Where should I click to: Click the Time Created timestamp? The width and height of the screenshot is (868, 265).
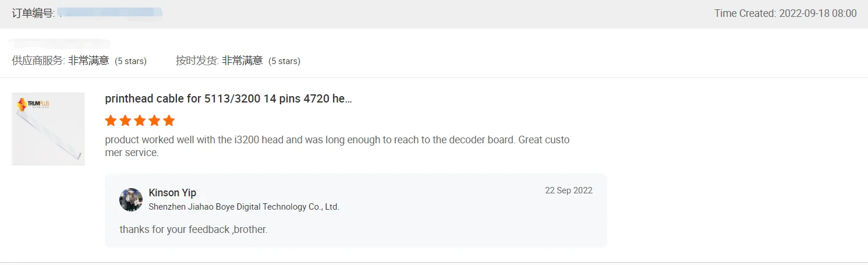(x=785, y=13)
